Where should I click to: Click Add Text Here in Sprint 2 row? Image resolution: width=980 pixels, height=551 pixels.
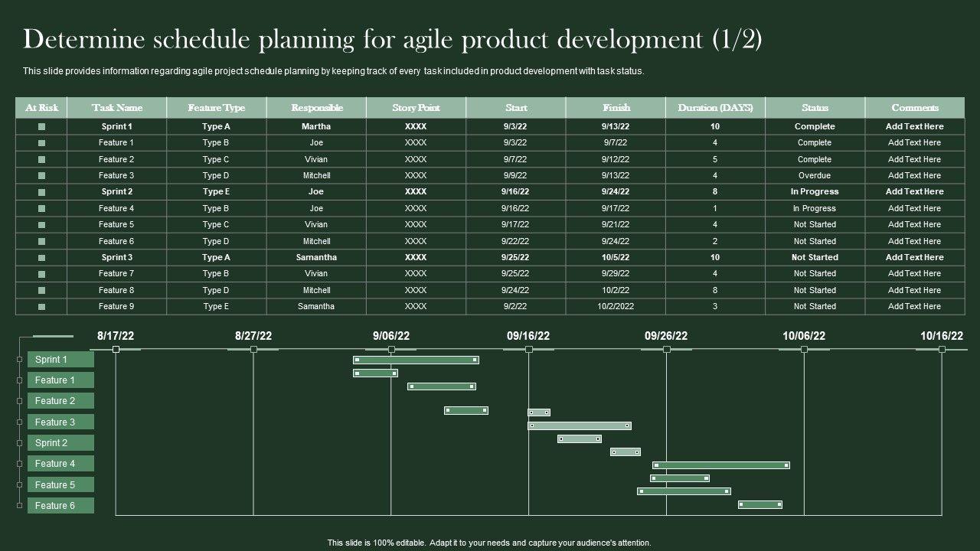(x=914, y=192)
